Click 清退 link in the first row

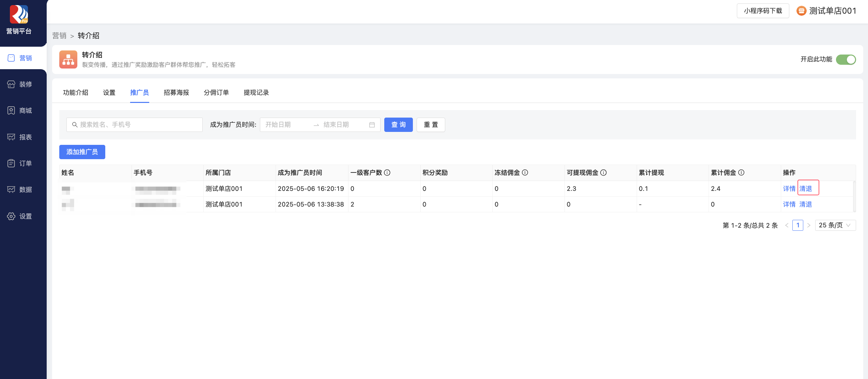806,188
